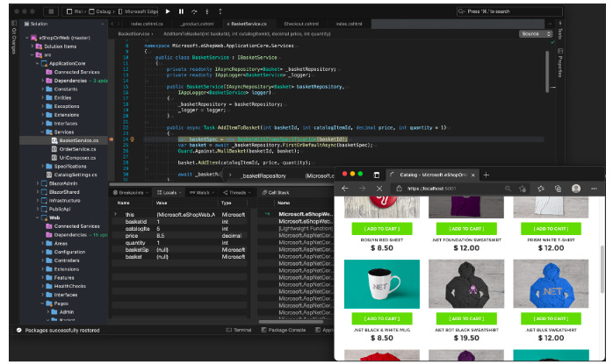This screenshot has height=364, width=613.
Task: Close the Catalog tab in Edge
Action: point(473,175)
